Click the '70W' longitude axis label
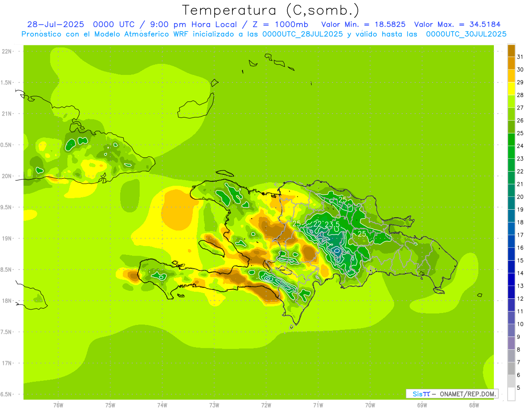 pyautogui.click(x=370, y=405)
